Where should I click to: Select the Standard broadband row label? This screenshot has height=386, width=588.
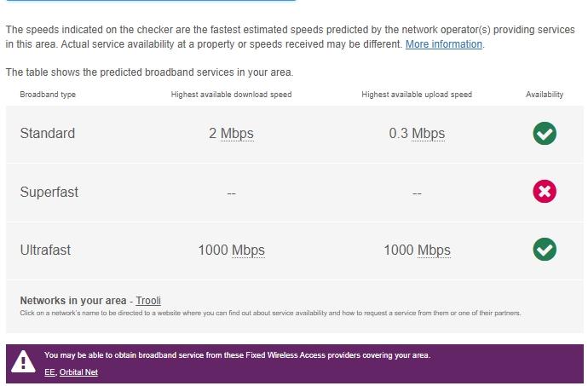pos(48,134)
